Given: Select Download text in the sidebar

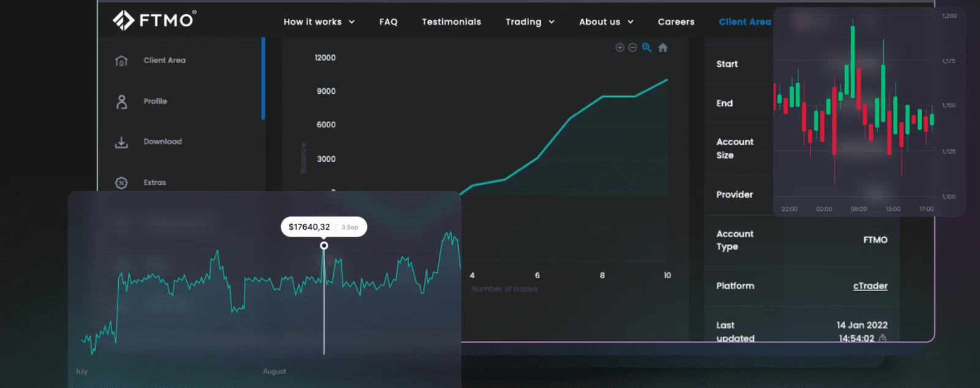Looking at the screenshot, I should click(162, 142).
